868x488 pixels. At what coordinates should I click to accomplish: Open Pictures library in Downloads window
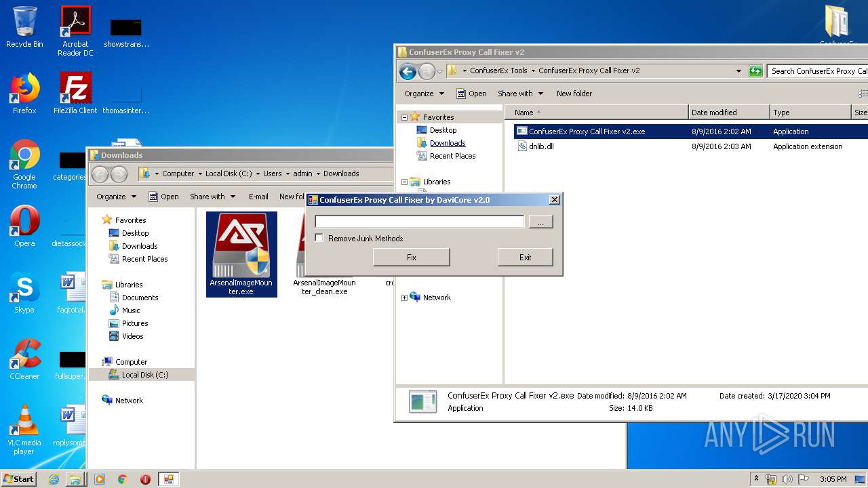pos(135,323)
